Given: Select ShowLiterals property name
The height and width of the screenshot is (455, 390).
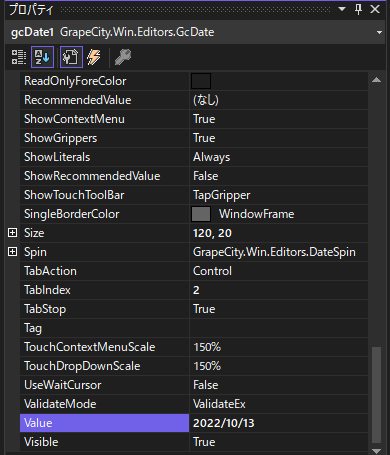Looking at the screenshot, I should pyautogui.click(x=57, y=157).
